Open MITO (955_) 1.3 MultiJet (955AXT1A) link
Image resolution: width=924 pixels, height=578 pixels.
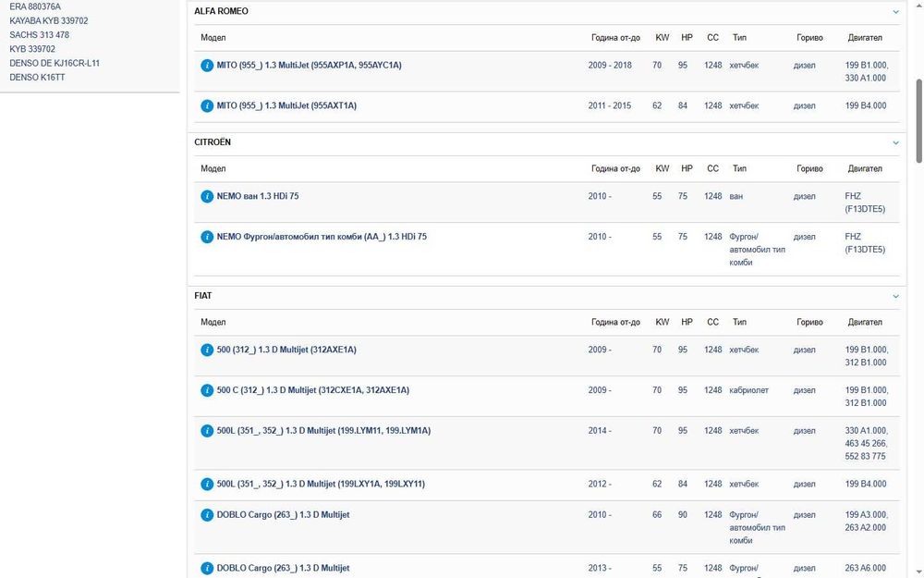coord(286,106)
